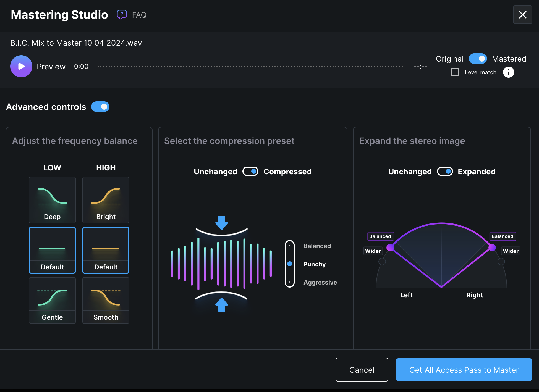Select the Bright high-frequency preset
Viewport: 539px width, 392px height.
click(106, 200)
